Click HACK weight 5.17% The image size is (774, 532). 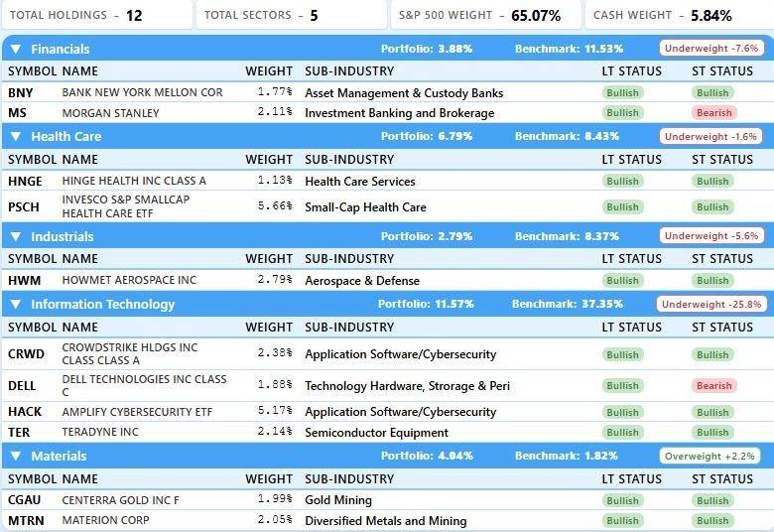point(275,410)
